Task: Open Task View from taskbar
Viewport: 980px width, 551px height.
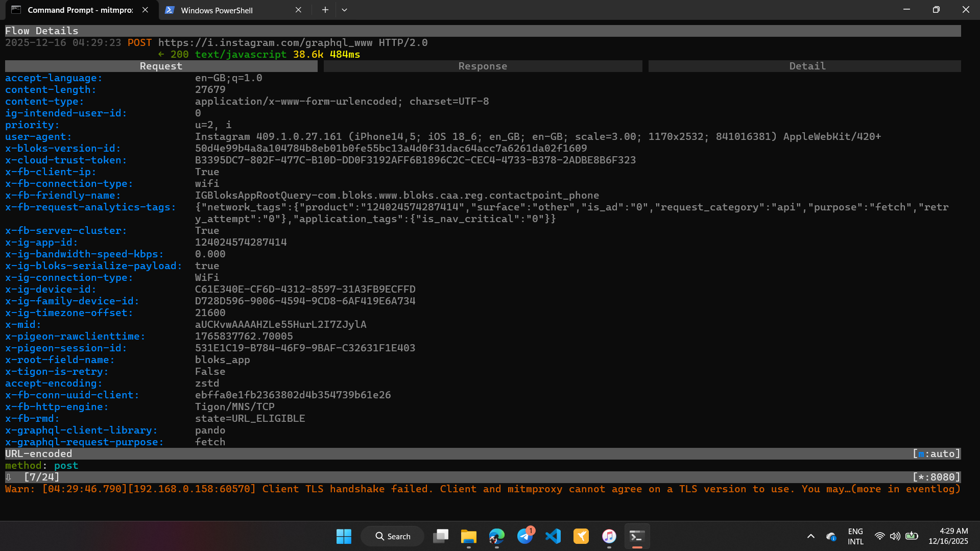Action: [x=440, y=536]
